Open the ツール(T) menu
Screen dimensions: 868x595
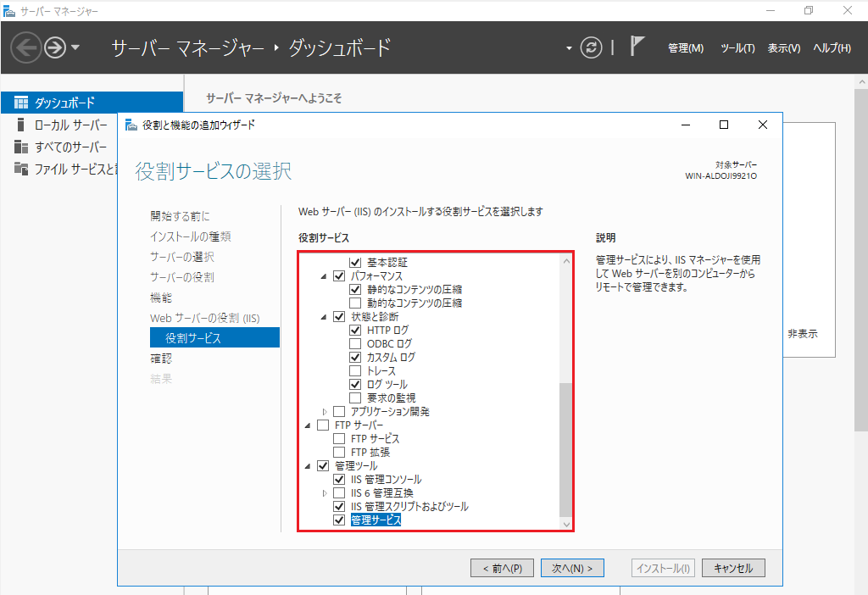(x=737, y=47)
